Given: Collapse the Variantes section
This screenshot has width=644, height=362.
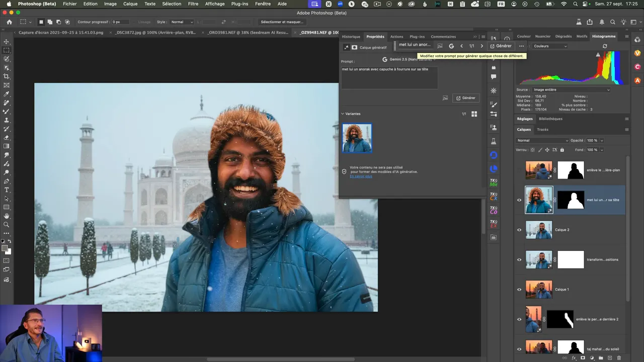Looking at the screenshot, I should coord(343,114).
